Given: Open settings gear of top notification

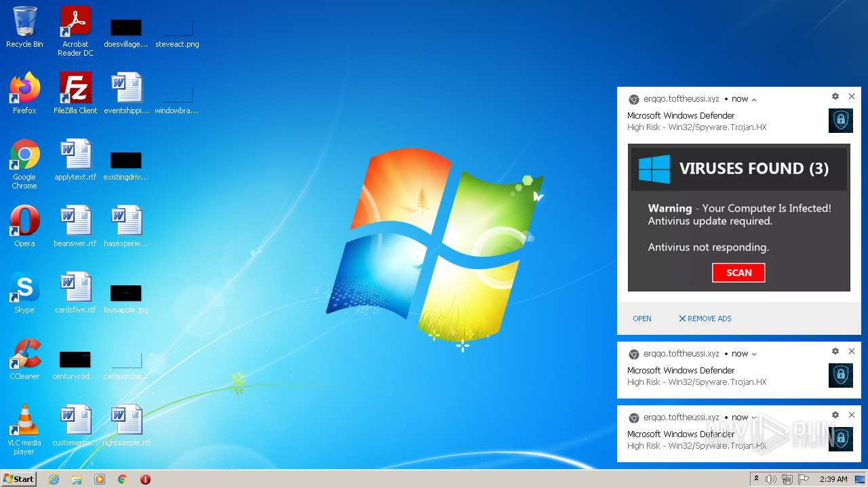Looking at the screenshot, I should pos(835,96).
